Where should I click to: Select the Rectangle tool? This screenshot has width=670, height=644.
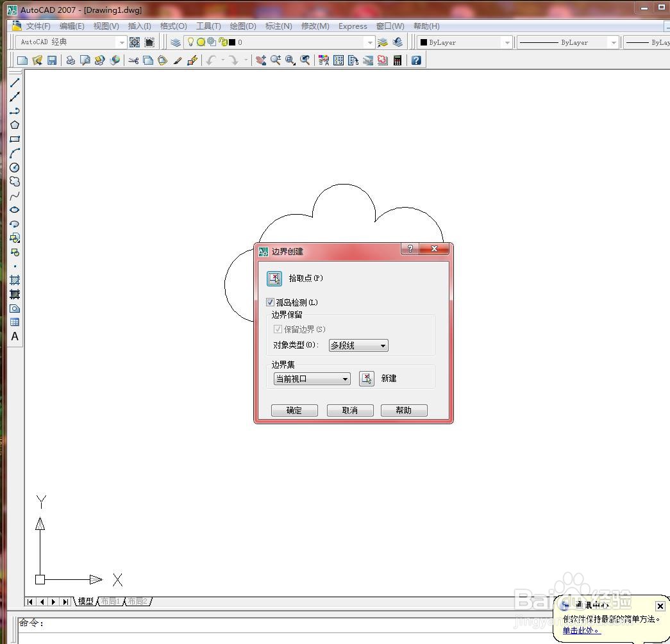pyautogui.click(x=15, y=139)
